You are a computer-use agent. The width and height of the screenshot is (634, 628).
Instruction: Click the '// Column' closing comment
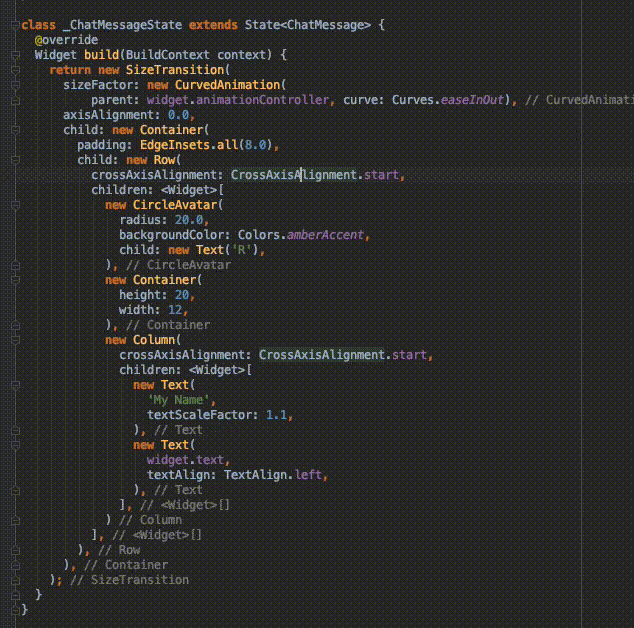pyautogui.click(x=150, y=520)
